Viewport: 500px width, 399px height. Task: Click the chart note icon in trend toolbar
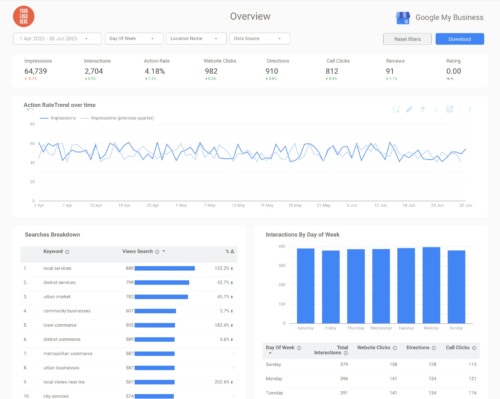click(396, 109)
